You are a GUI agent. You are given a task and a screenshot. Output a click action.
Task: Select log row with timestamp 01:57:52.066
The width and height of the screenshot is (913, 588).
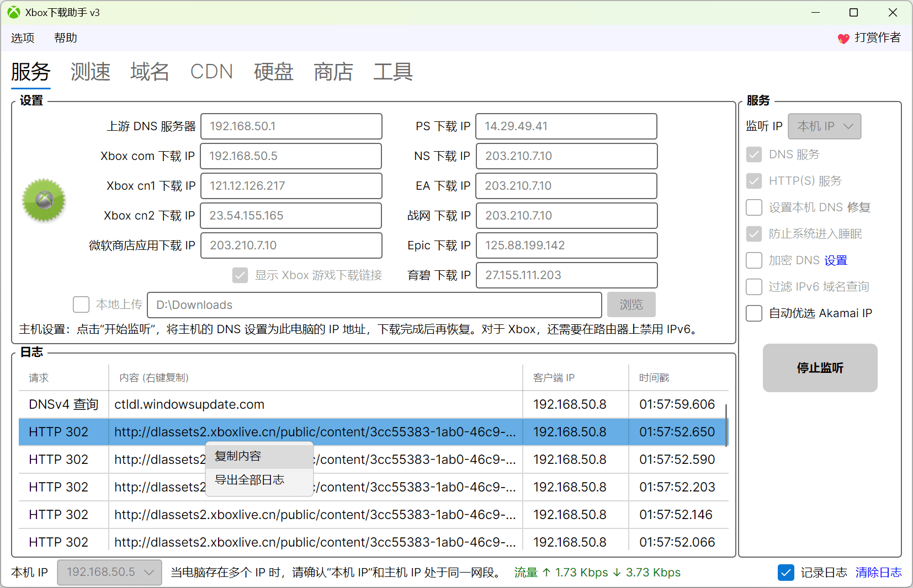point(373,541)
